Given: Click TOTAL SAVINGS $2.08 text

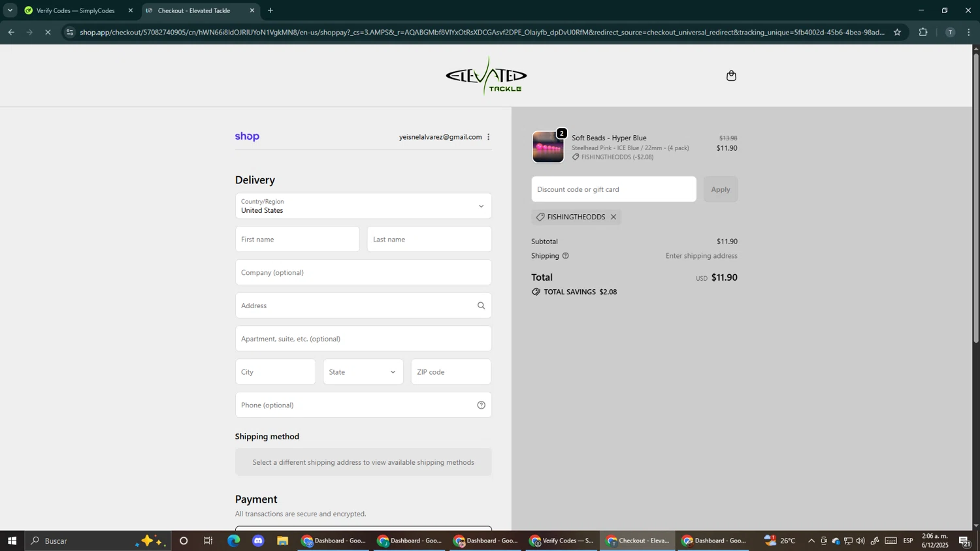Looking at the screenshot, I should click(x=580, y=292).
